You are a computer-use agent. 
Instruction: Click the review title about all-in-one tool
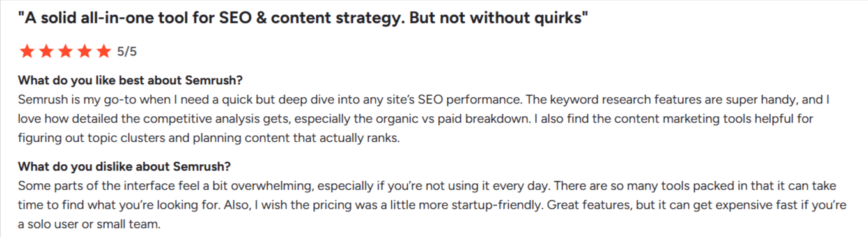303,18
